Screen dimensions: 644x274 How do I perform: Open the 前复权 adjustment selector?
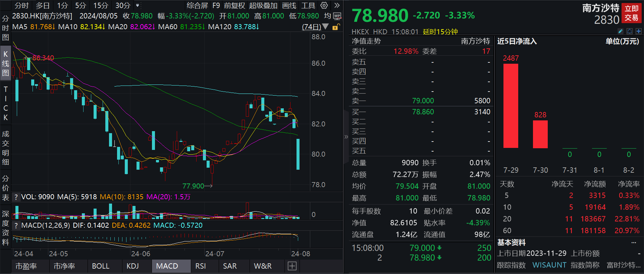234,5
